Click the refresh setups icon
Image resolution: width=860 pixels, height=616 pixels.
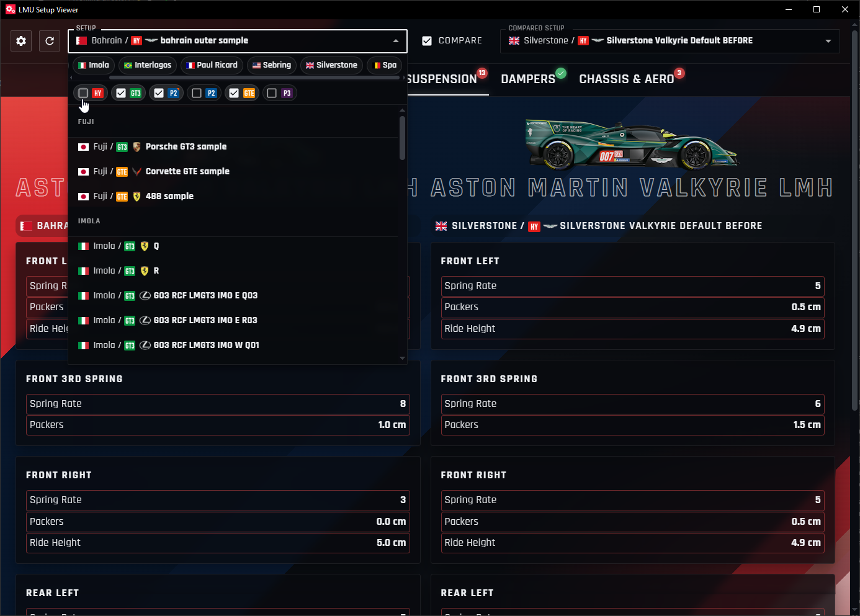(50, 41)
